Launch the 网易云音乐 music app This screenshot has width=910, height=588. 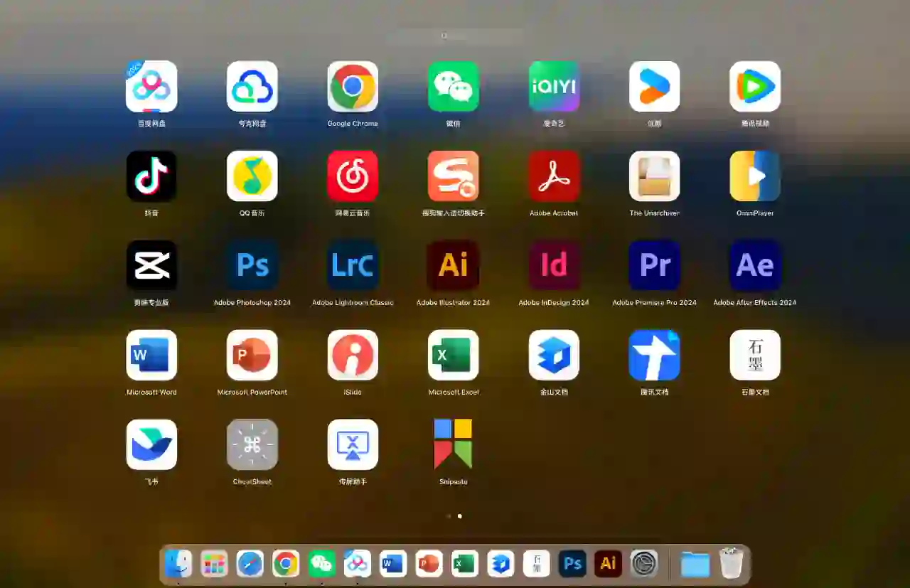click(353, 176)
